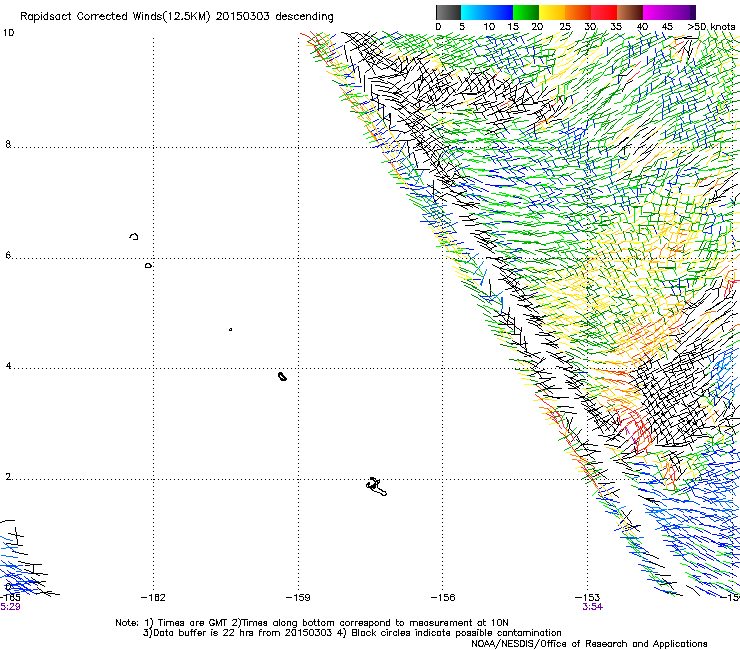Click the red 30-35 knots legend swatch
This screenshot has width=740, height=650.
click(x=604, y=12)
